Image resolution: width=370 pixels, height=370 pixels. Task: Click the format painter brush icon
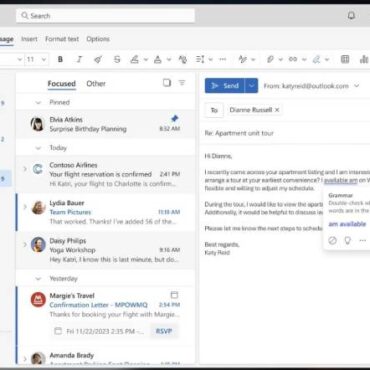point(98,59)
